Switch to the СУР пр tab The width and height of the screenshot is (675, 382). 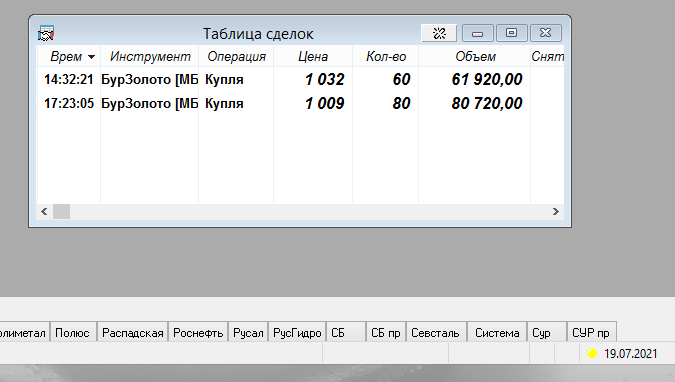click(x=591, y=333)
